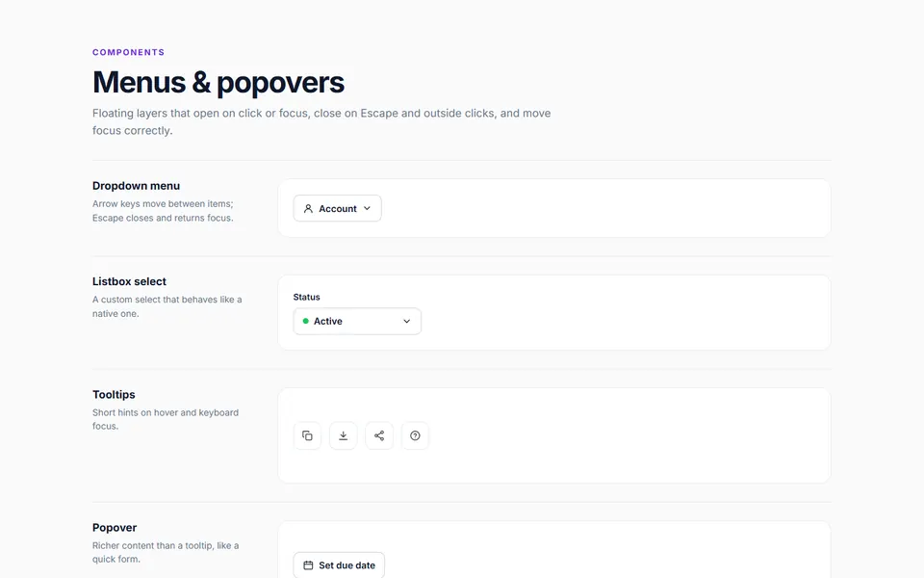The height and width of the screenshot is (578, 924).
Task: Click the Listbox select section heading
Action: (129, 281)
